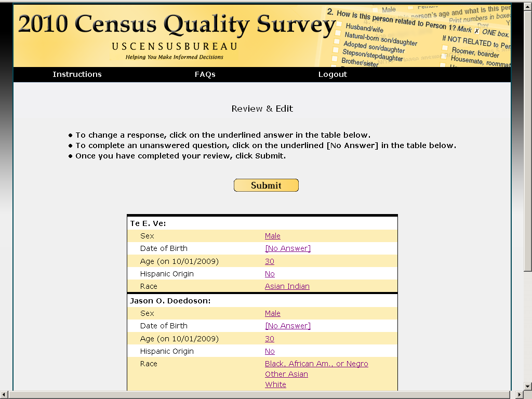Change the White race answer
Image resolution: width=532 pixels, height=399 pixels.
click(275, 384)
